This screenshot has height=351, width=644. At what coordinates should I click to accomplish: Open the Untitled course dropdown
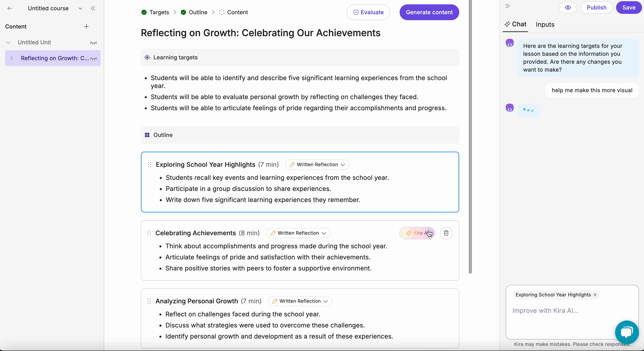(80, 8)
